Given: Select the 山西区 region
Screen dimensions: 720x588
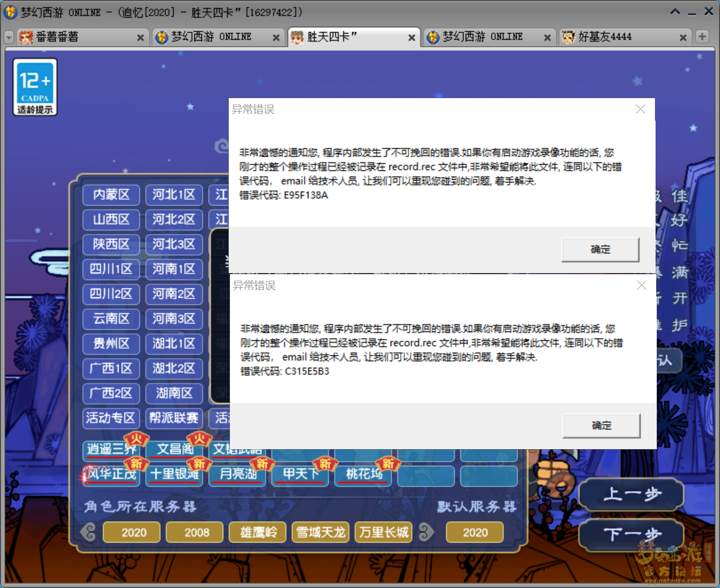Looking at the screenshot, I should click(111, 219).
